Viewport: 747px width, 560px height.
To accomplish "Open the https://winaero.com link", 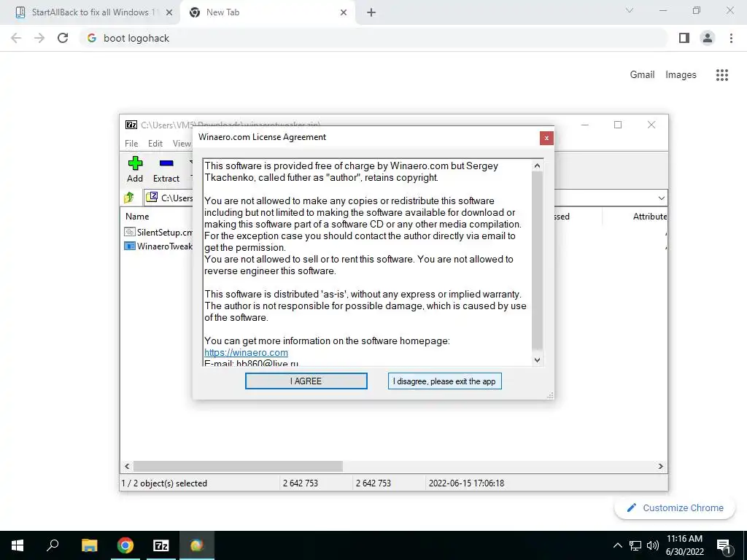I will 246,352.
